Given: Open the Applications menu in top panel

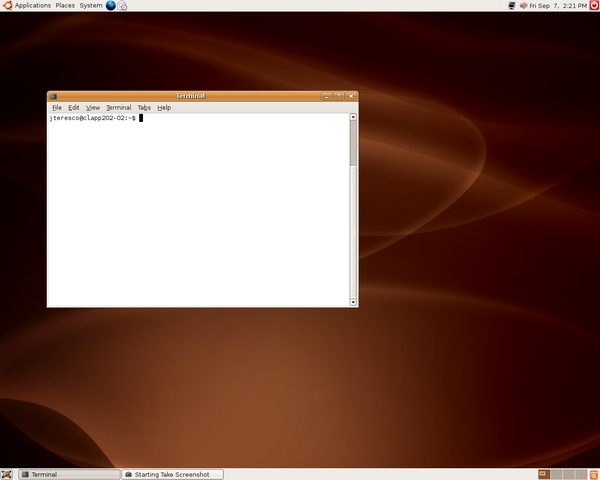Looking at the screenshot, I should (x=33, y=5).
